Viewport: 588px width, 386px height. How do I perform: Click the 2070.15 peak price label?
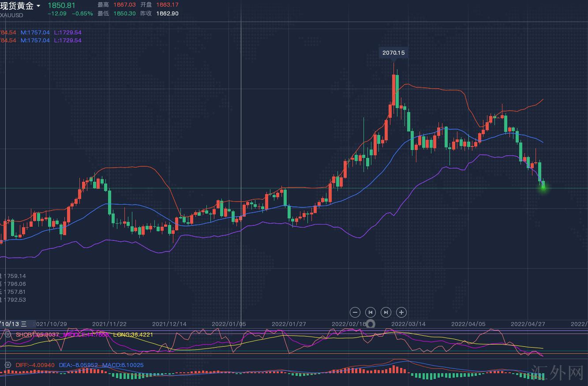click(393, 52)
